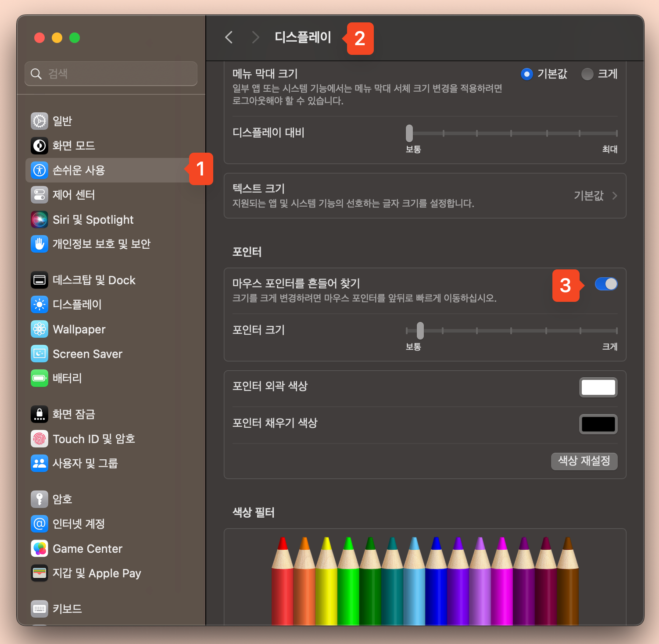
Task: Click 색상 필터 heading text
Action: 254,512
